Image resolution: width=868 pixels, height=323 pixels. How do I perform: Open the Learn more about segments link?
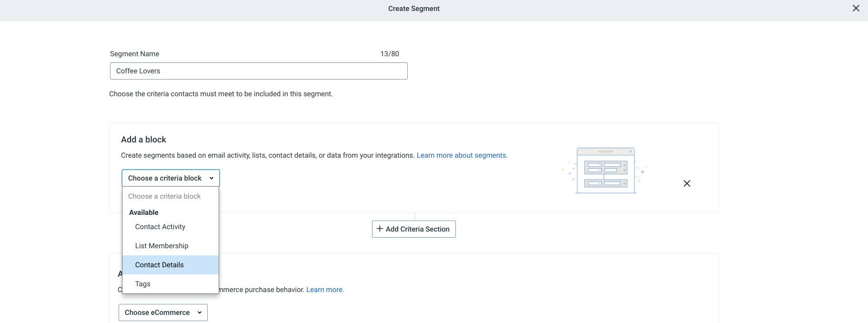coord(462,155)
